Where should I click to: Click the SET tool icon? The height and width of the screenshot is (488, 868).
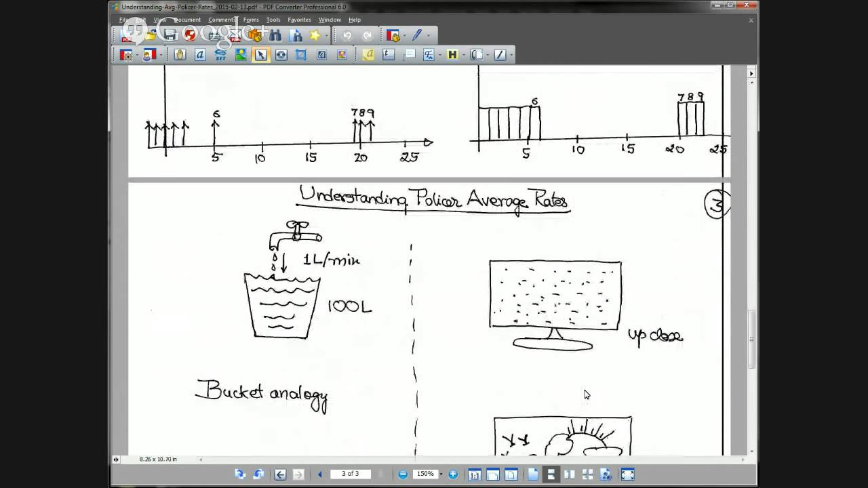pos(220,55)
